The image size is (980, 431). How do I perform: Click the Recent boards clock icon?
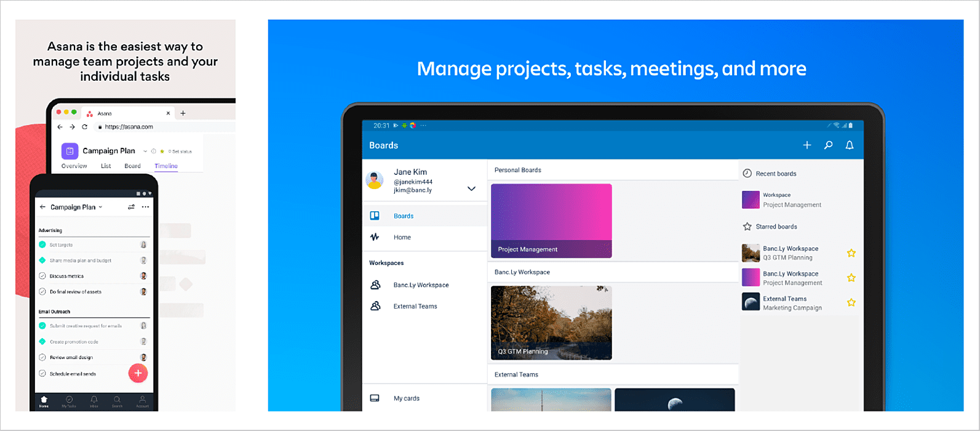pyautogui.click(x=747, y=174)
